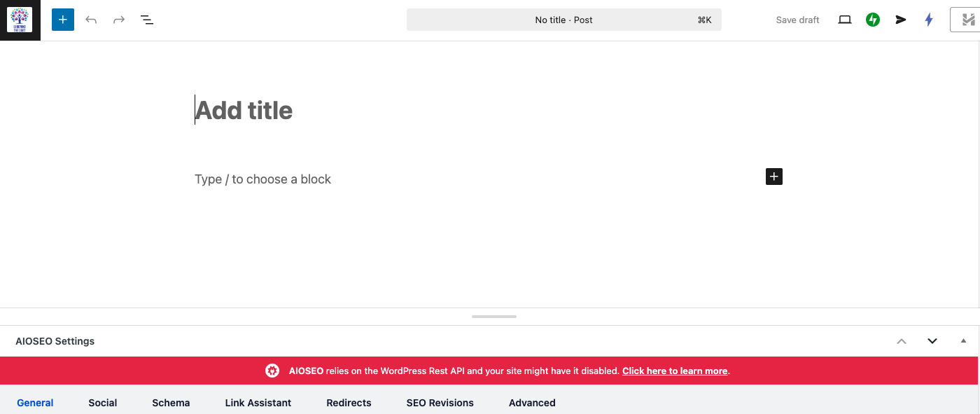
Task: Add block using black plus button
Action: (x=773, y=177)
